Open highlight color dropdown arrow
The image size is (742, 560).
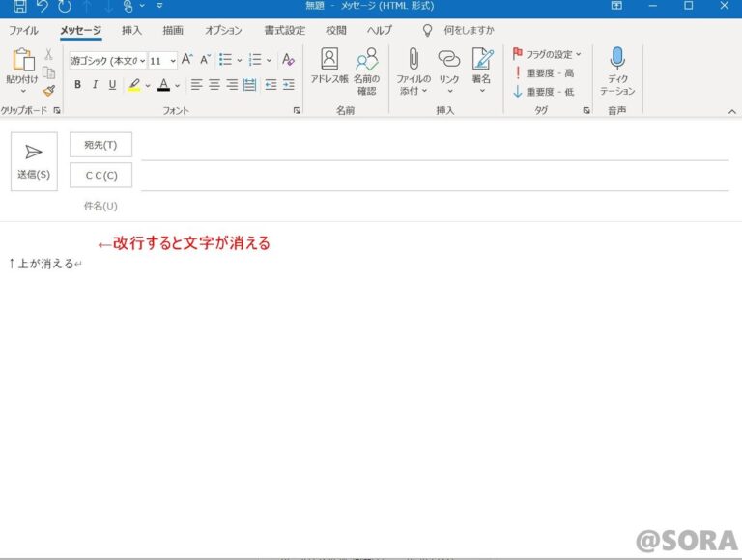(148, 86)
